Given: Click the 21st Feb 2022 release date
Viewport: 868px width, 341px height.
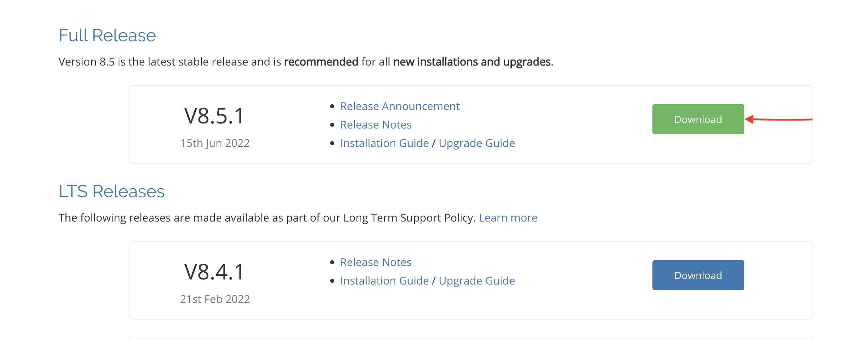Looking at the screenshot, I should click(215, 299).
